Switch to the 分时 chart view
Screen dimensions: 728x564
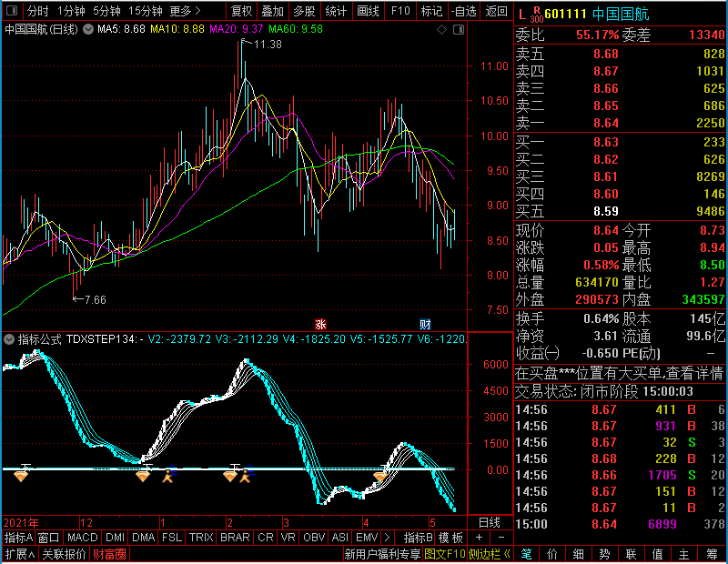pos(37,11)
